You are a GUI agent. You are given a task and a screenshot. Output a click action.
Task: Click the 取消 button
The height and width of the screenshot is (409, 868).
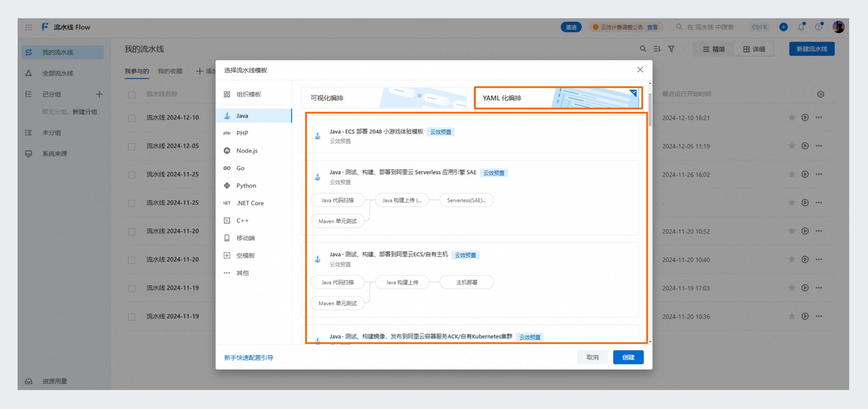[592, 357]
